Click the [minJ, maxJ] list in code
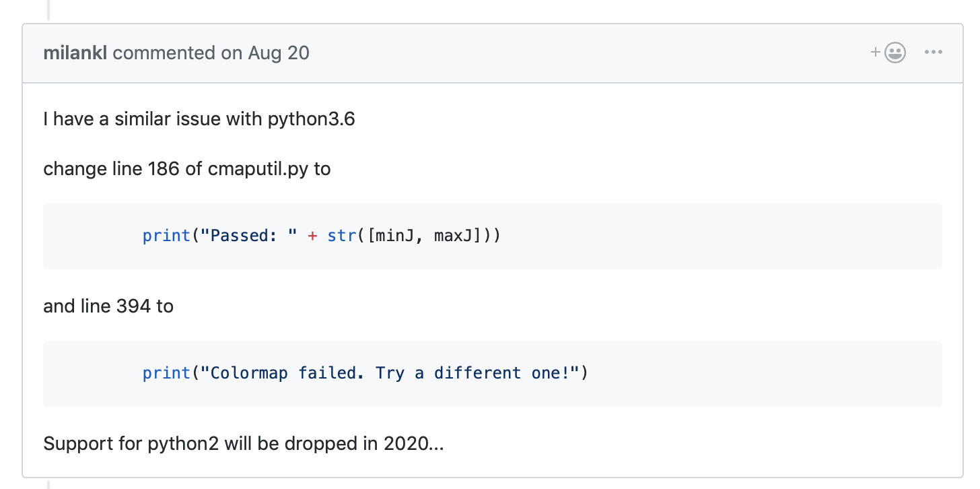The image size is (980, 489). coord(424,236)
